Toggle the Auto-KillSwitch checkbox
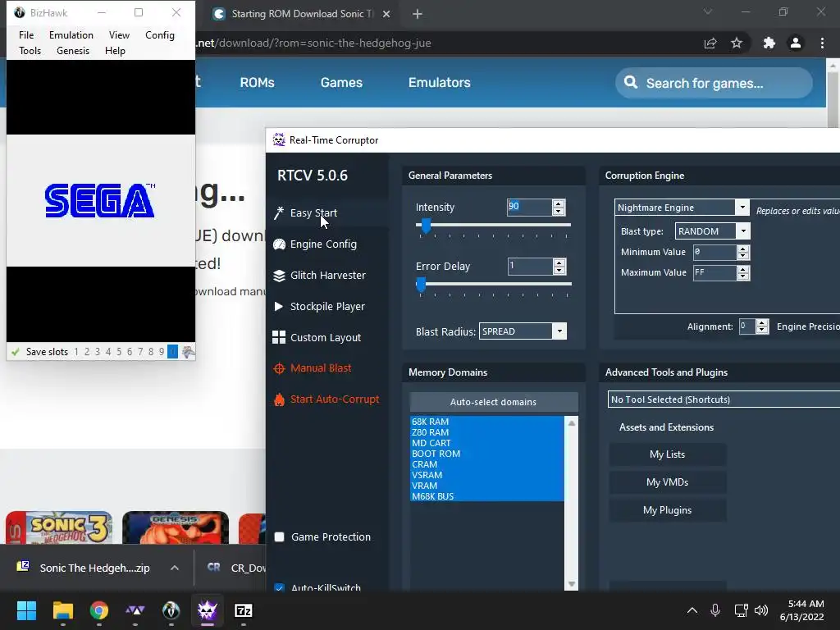The image size is (840, 630). (x=279, y=587)
